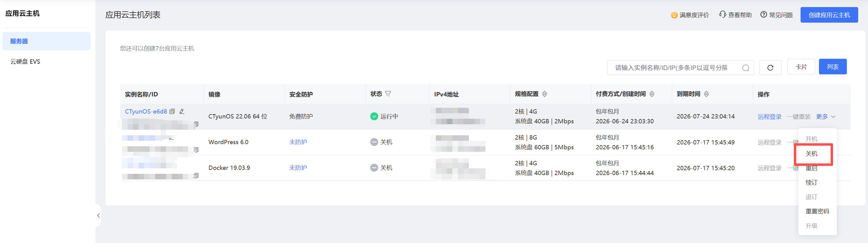This screenshot has height=243, width=868.
Task: Collapse the left sidebar panel
Action: click(98, 215)
